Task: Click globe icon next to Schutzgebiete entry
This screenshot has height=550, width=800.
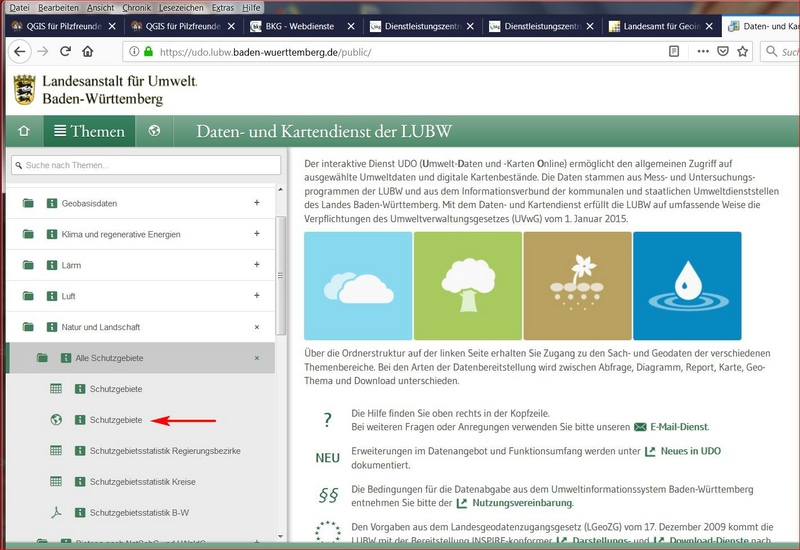Action: (56, 420)
